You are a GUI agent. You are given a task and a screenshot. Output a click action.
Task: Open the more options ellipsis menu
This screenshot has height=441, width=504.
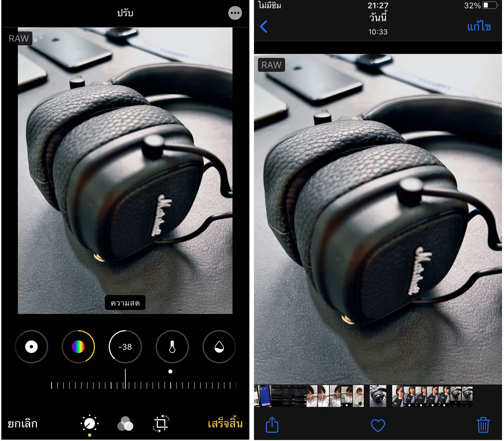tap(235, 13)
